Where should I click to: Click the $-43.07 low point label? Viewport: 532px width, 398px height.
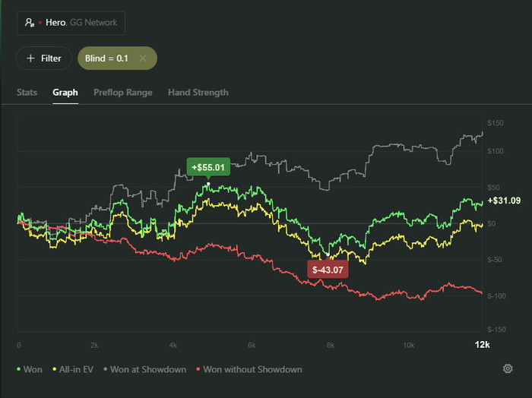(x=327, y=269)
